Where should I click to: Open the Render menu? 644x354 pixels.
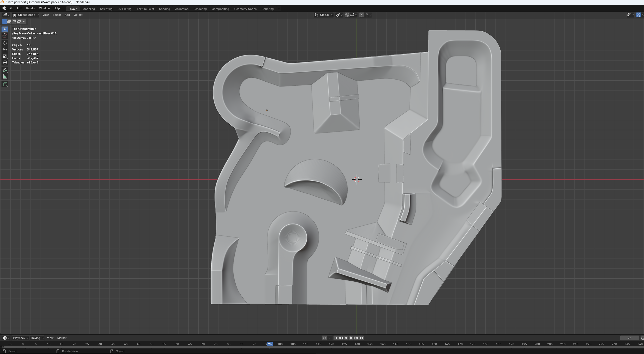pyautogui.click(x=31, y=8)
